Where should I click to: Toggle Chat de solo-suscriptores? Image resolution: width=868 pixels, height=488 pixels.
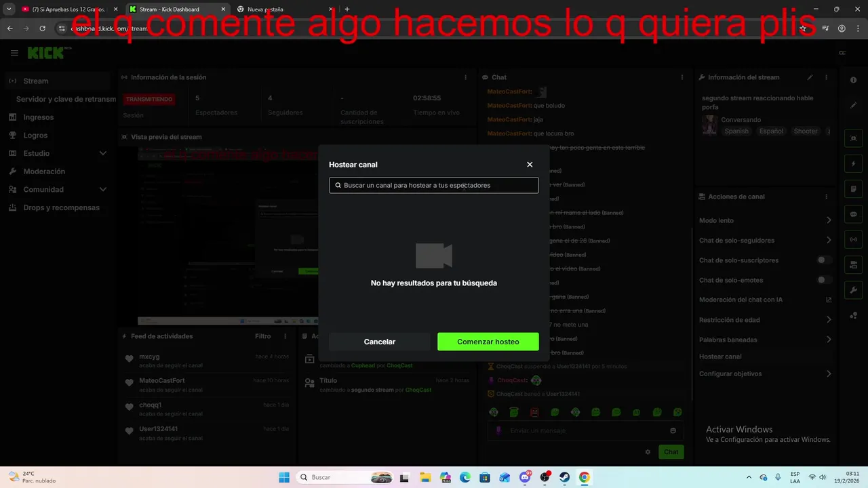(824, 260)
